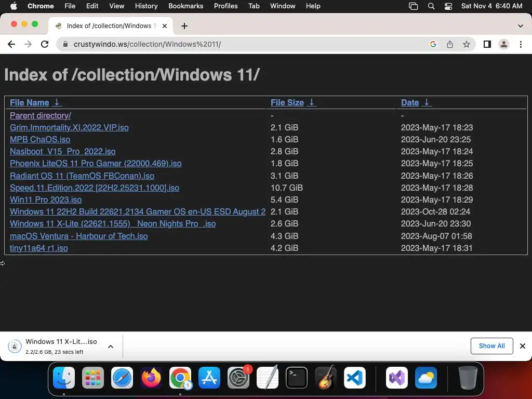Click the 10.7 GiB file size cell
This screenshot has width=532, height=399.
point(287,188)
